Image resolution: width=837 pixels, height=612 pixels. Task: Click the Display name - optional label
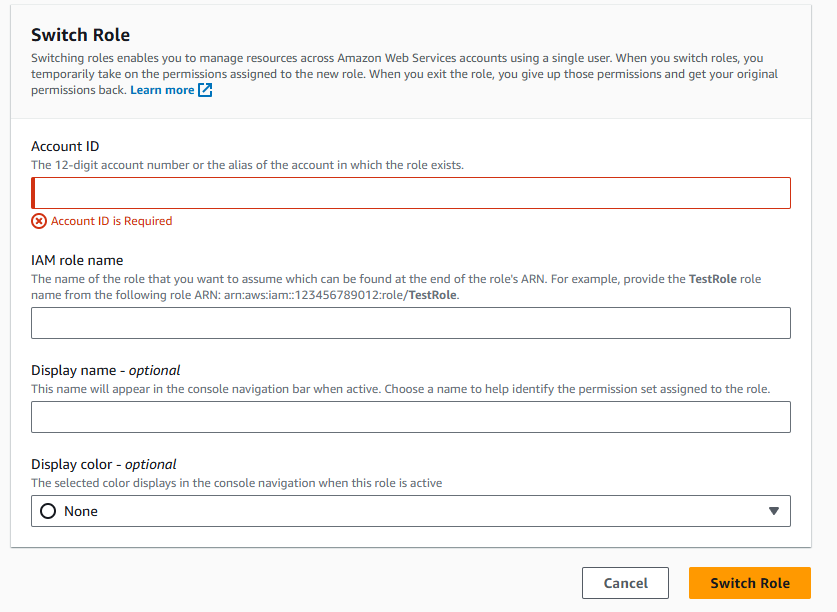[106, 370]
